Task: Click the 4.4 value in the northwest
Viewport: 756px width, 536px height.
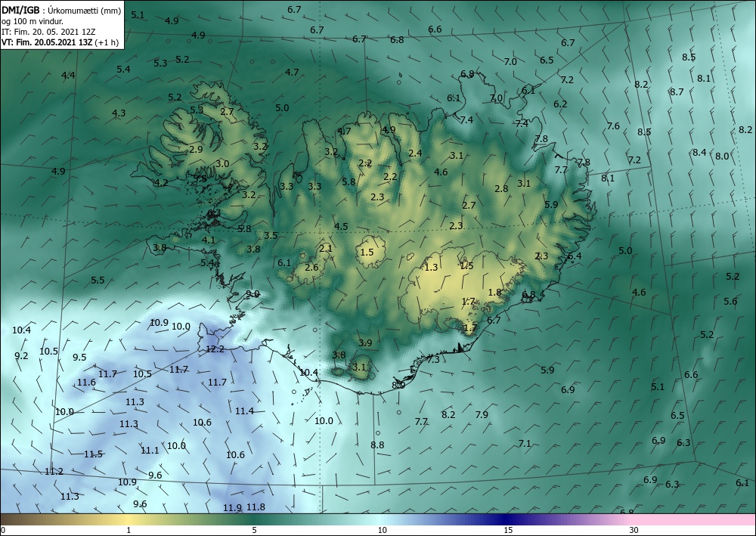Action: 68,75
